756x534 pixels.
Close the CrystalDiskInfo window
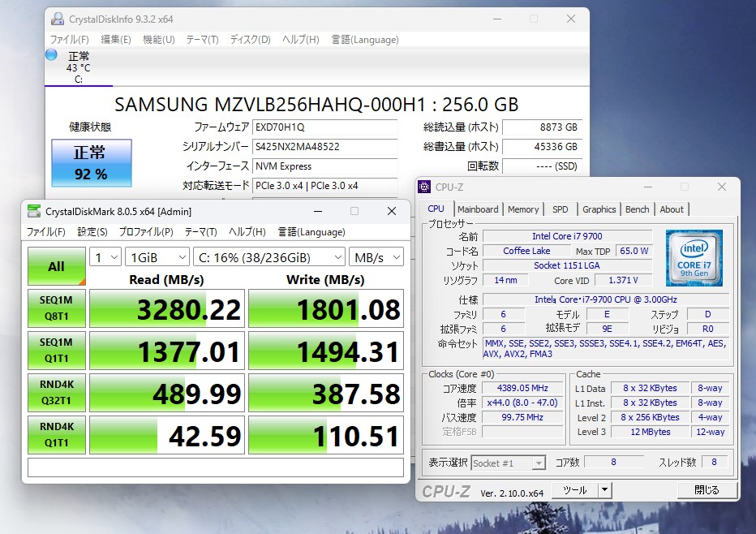click(571, 19)
